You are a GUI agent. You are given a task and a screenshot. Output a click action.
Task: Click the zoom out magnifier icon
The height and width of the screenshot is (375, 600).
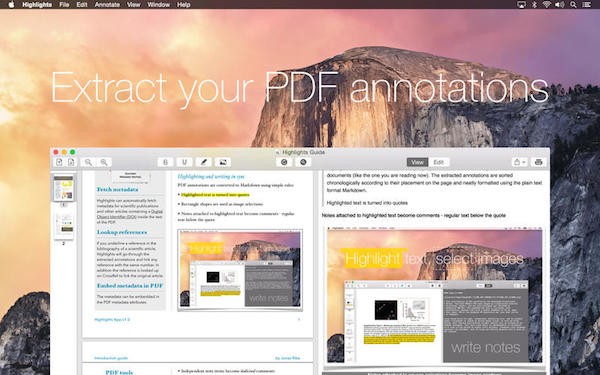click(x=88, y=162)
